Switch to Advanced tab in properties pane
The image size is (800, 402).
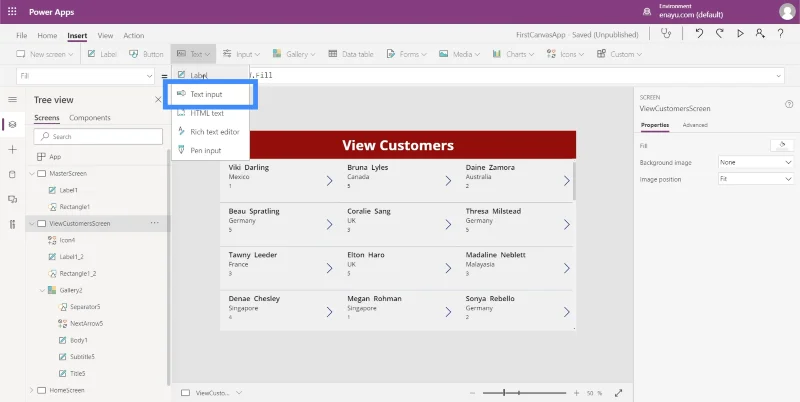pyautogui.click(x=695, y=125)
